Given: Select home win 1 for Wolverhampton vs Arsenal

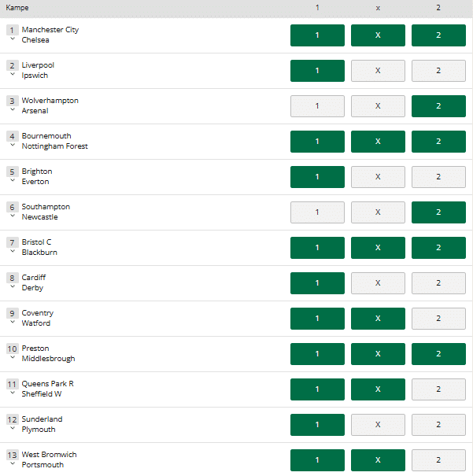Looking at the screenshot, I should click(x=317, y=106).
